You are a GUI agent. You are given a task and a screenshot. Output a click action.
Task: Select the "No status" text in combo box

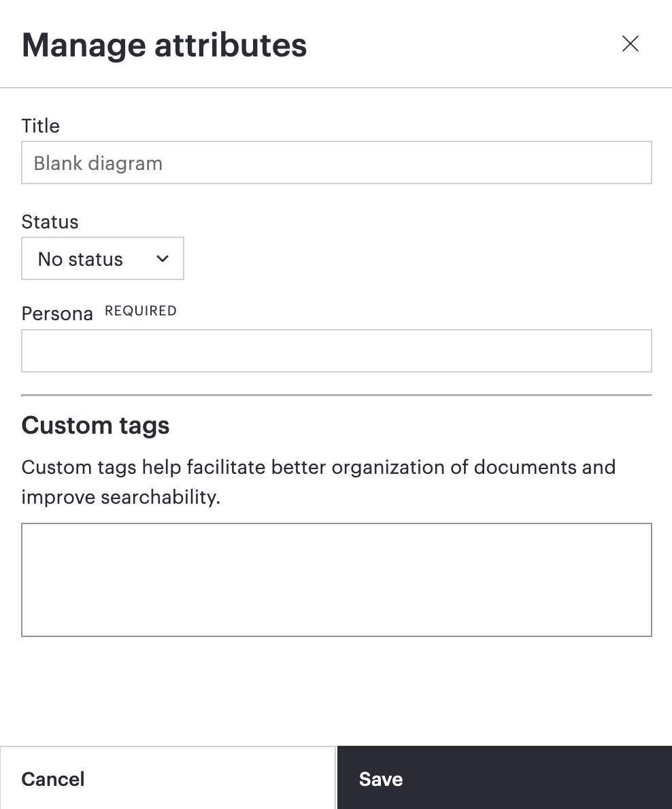click(x=80, y=259)
